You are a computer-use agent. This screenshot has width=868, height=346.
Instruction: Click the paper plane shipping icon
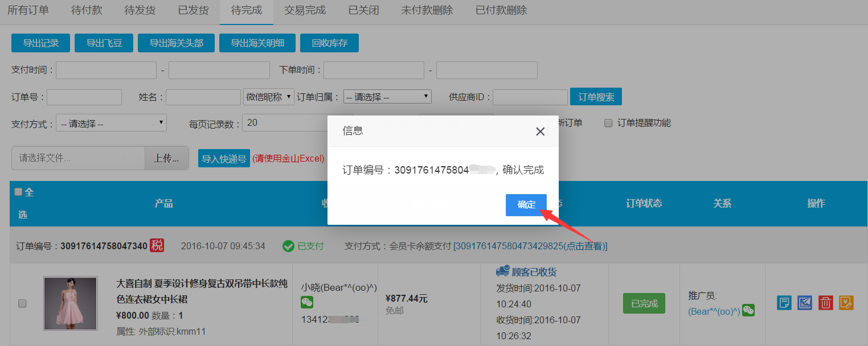[x=805, y=303]
